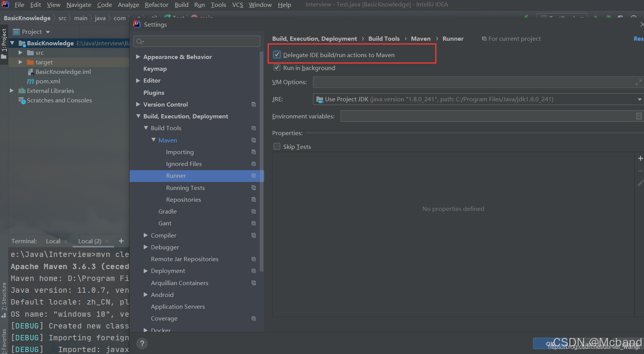Select Gant in Build Tools list
Viewport: 644px width, 354px height.
coord(165,223)
